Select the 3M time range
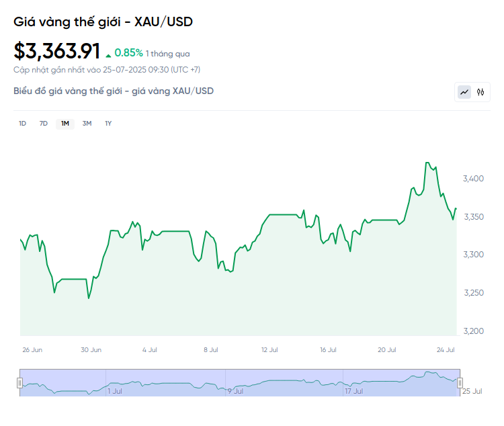Viewport: 504px width, 426px height. click(x=87, y=123)
